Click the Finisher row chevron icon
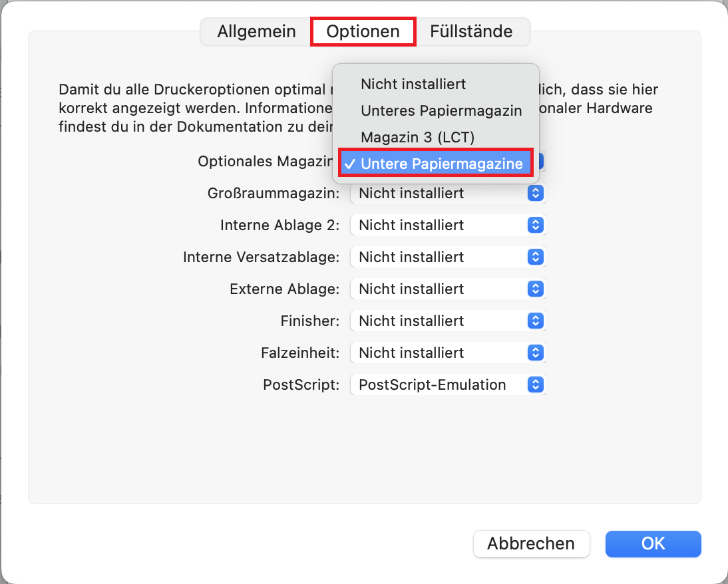Viewport: 728px width, 584px height. (x=536, y=321)
